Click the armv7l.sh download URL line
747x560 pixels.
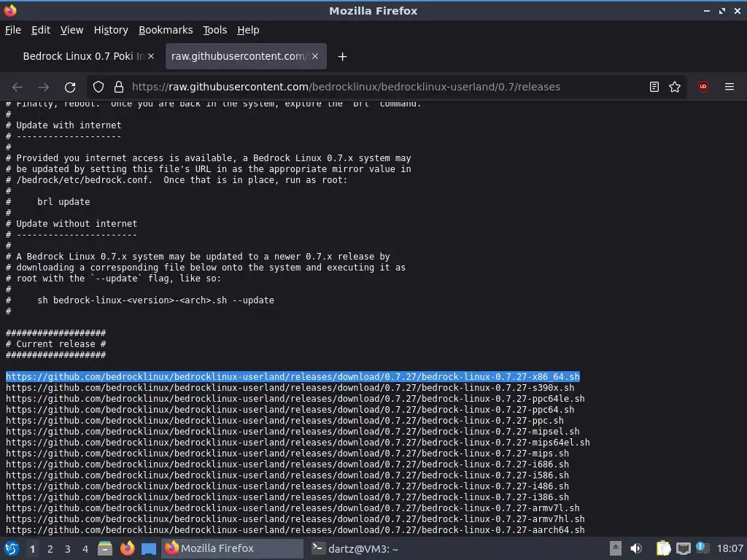293,508
